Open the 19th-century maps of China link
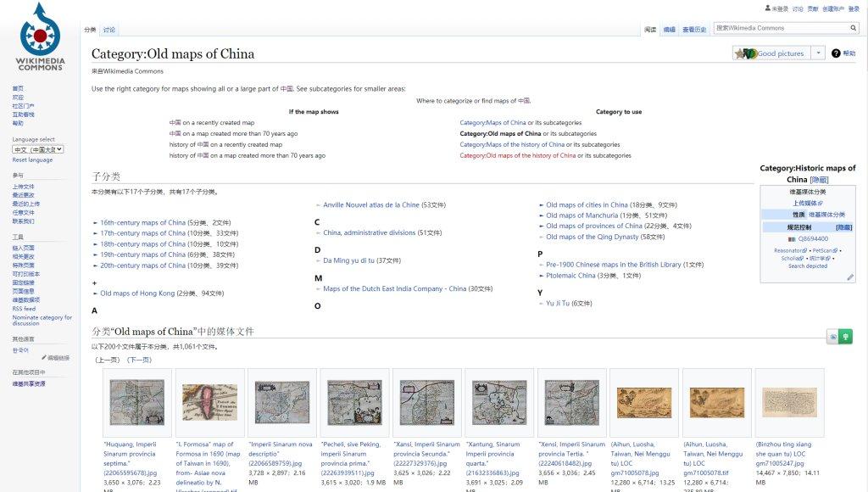This screenshot has width=868, height=492. pos(142,254)
